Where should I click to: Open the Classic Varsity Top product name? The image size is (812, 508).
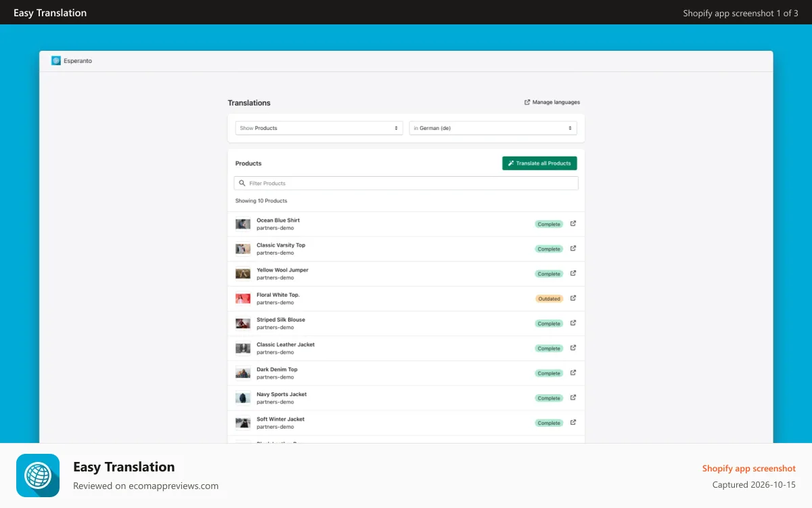281,245
